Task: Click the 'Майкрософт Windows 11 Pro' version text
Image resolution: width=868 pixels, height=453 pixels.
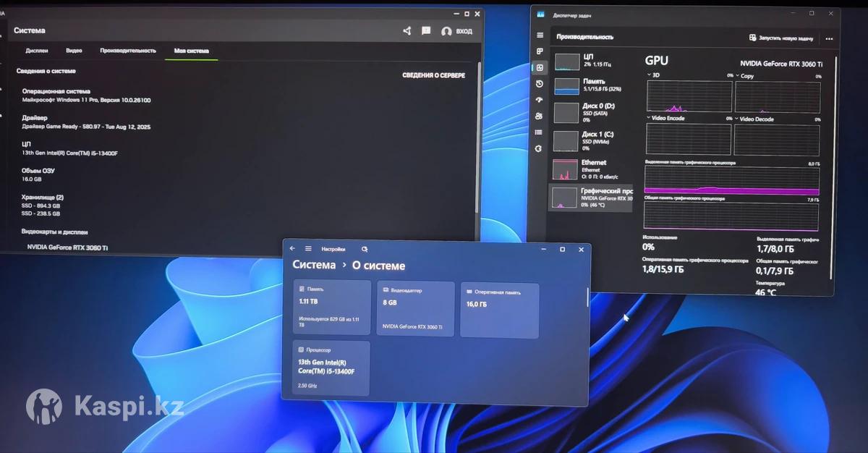Action: click(x=86, y=100)
